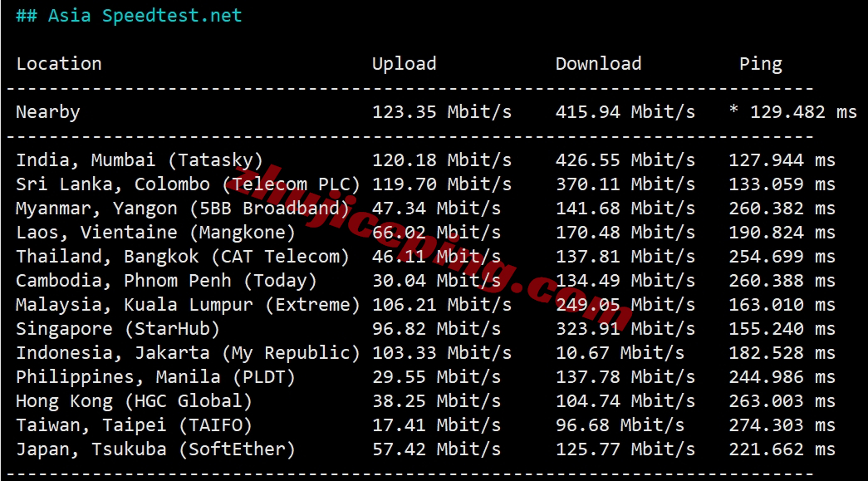
Task: Click Phnom Penh upload value 30.04 Mbit/s
Action: 436,281
